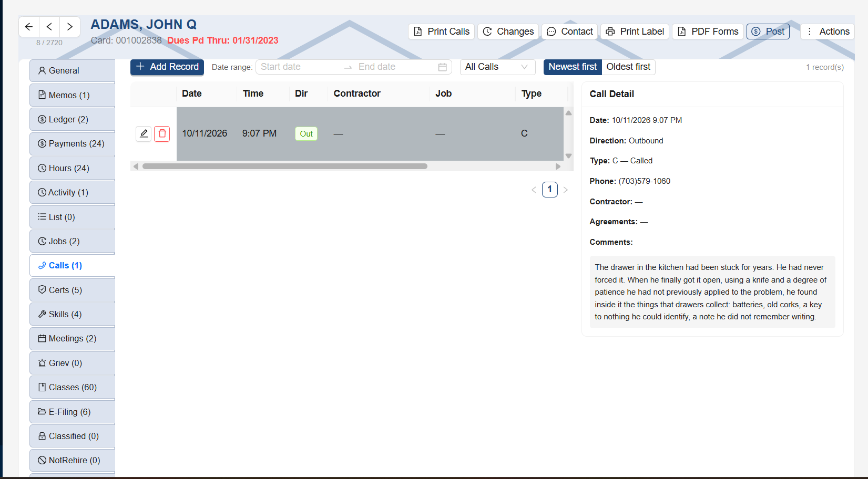Open the NotRehire (0) tab
Image resolution: width=868 pixels, height=479 pixels.
pyautogui.click(x=72, y=460)
